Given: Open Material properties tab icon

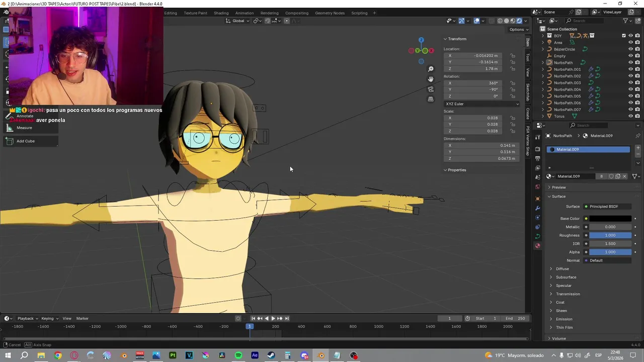Looking at the screenshot, I should pyautogui.click(x=538, y=246).
